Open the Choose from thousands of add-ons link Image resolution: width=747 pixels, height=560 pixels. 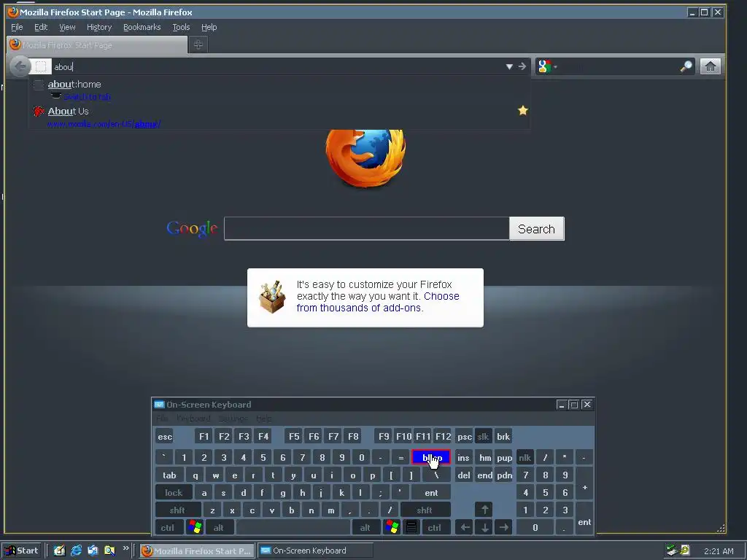(x=378, y=302)
